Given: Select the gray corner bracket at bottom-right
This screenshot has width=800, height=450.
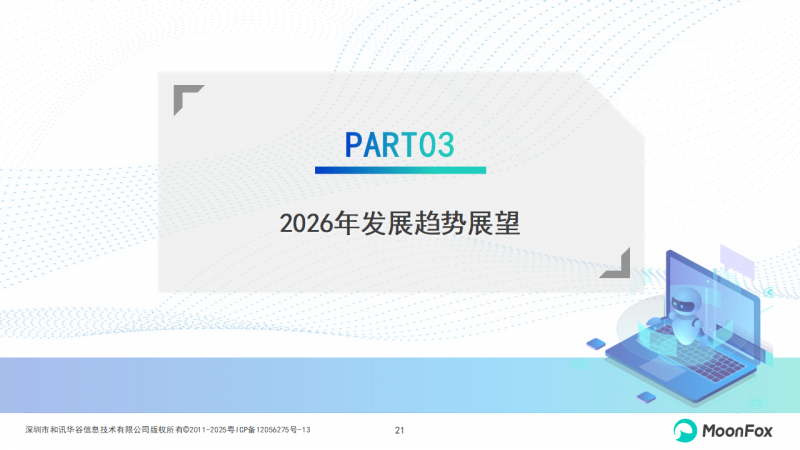Looking at the screenshot, I should tap(615, 262).
